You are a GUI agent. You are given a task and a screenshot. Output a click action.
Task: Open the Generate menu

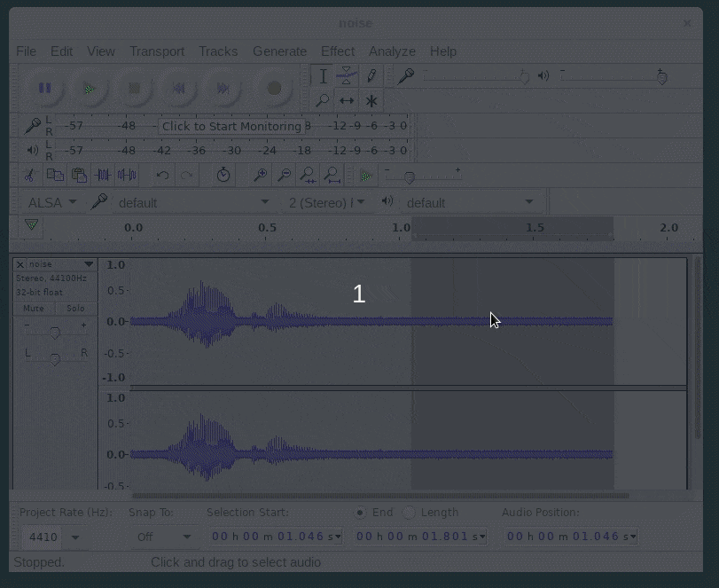point(279,51)
